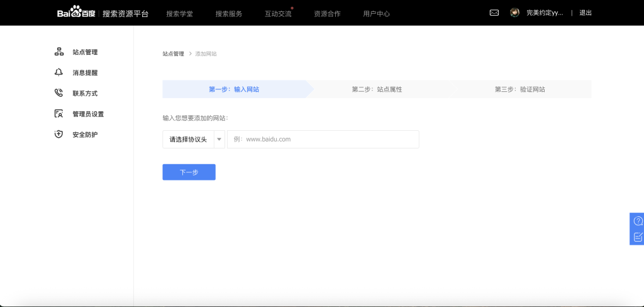Click the 退出 logout link
Viewport: 644px width, 307px height.
coord(586,13)
